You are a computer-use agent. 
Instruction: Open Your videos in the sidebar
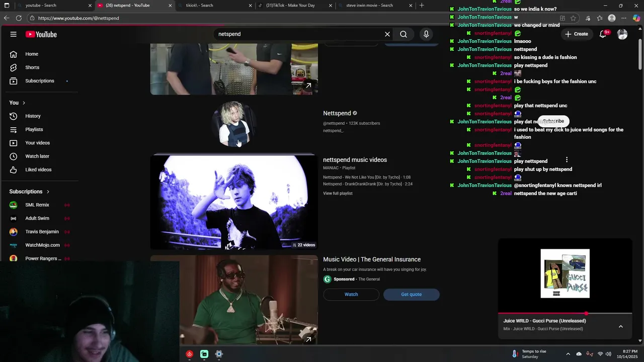click(39, 143)
